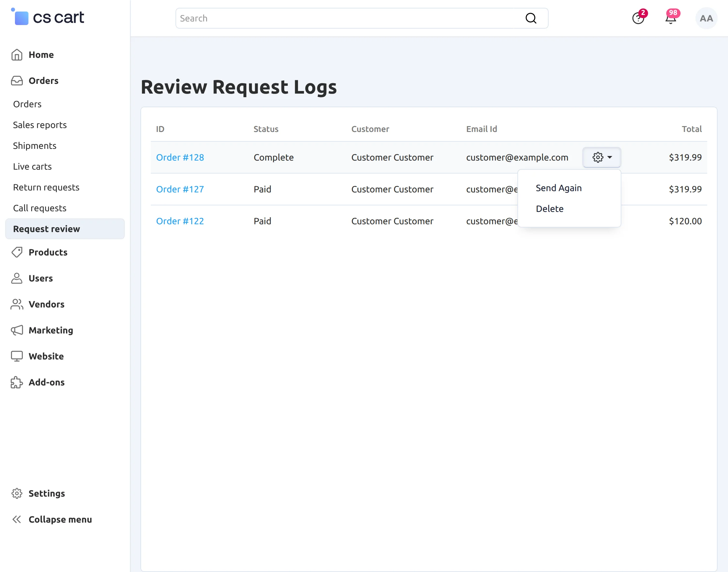This screenshot has height=572, width=728.
Task: Open the Settings gear in sidebar
Action: click(17, 493)
